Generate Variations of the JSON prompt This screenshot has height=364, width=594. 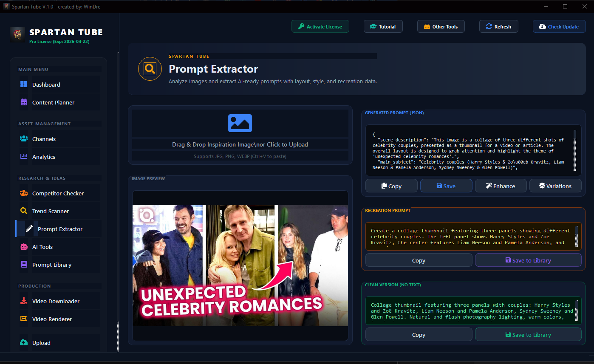[555, 186]
